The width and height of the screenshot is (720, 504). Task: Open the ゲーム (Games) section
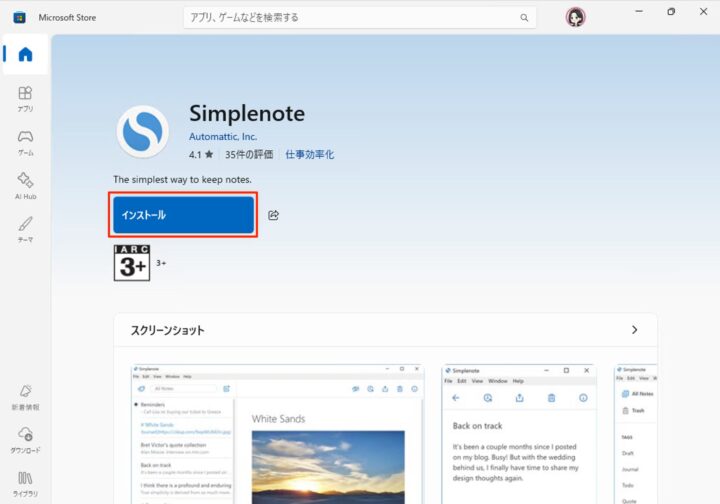[x=25, y=142]
